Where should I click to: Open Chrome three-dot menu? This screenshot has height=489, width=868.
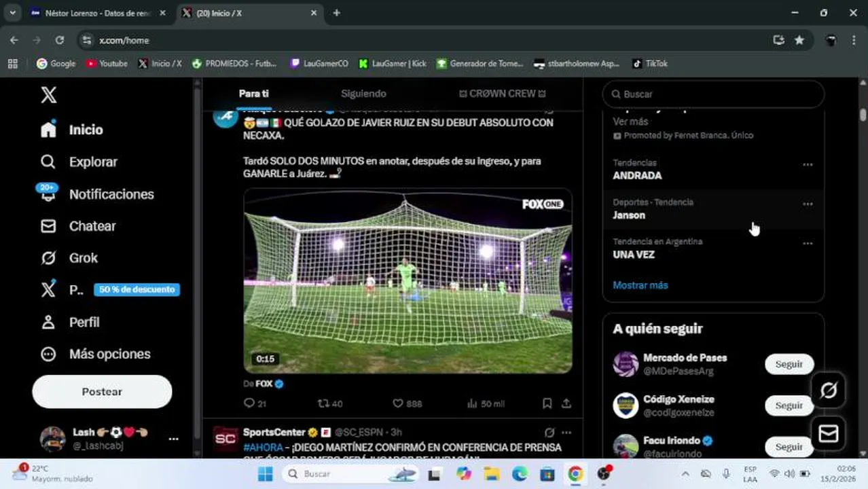click(x=854, y=40)
